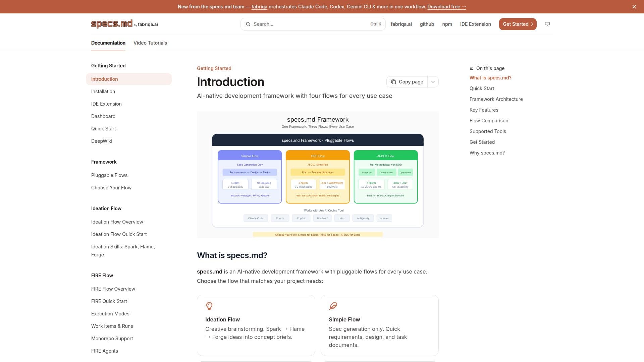Viewport: 644px width, 362px height.
Task: Click the Ideation Flow sidebar section heading
Action: (106, 208)
